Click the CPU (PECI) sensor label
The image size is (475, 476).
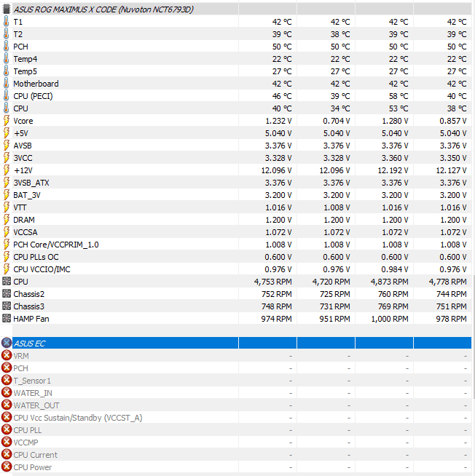[x=33, y=96]
